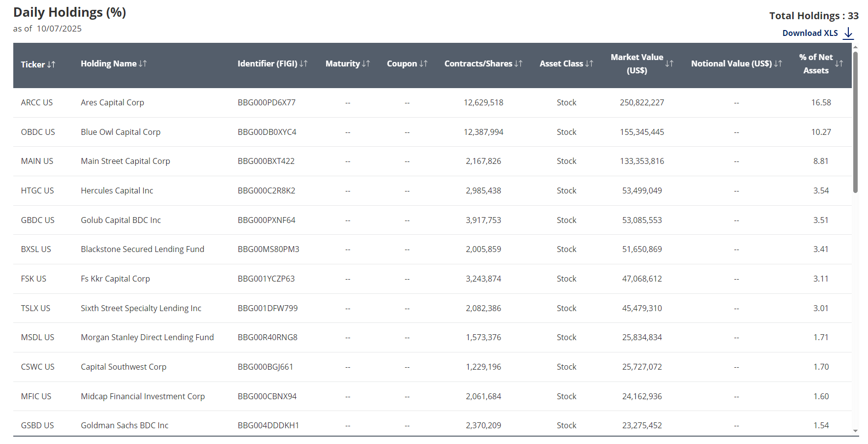Sort by Market Value arrows icon
Image resolution: width=868 pixels, height=444 pixels.
point(669,63)
